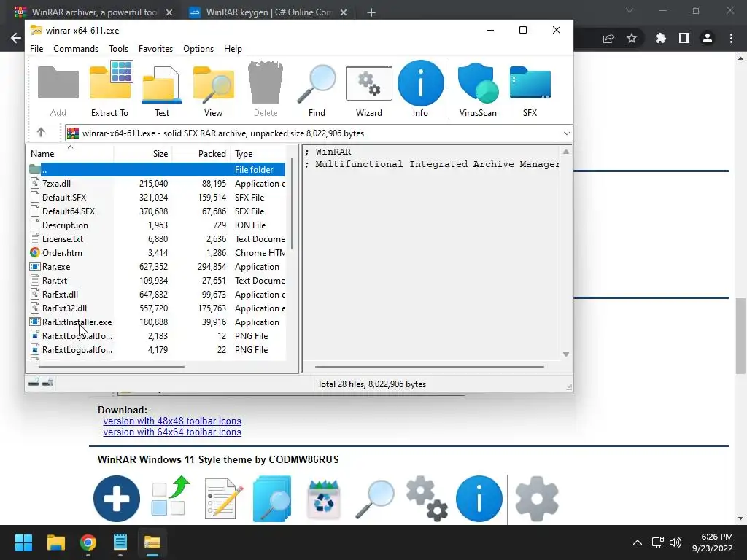Click the recycle bin theme icon on webpage

click(323, 499)
